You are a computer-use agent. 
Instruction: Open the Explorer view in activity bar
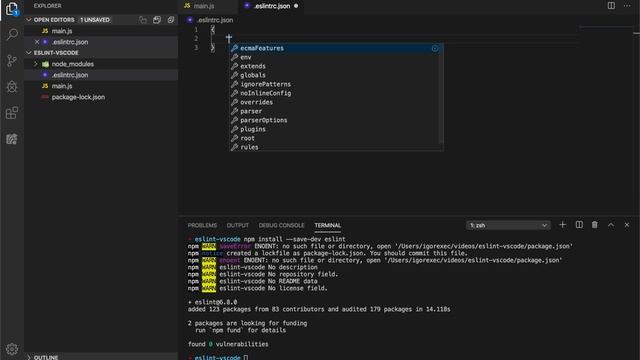tap(12, 9)
